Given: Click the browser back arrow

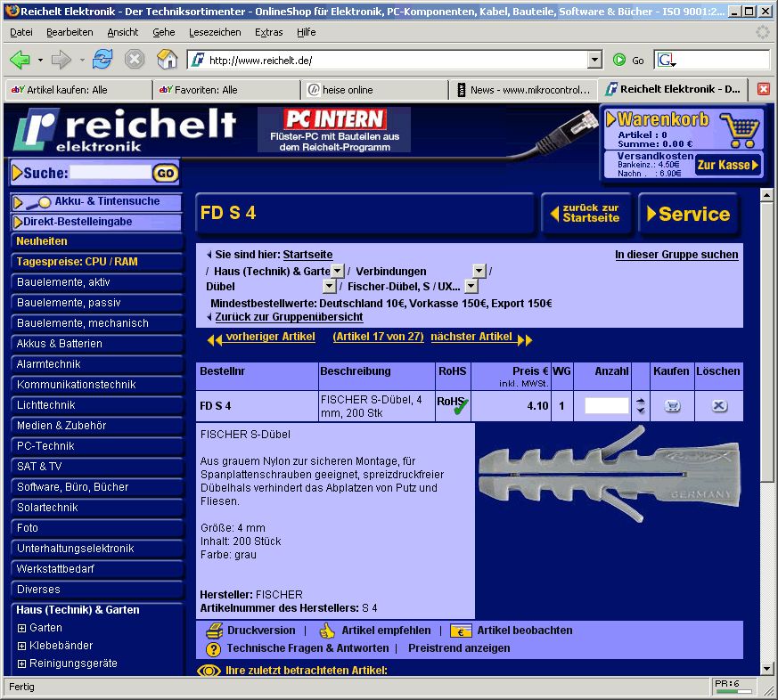Looking at the screenshot, I should (20, 60).
